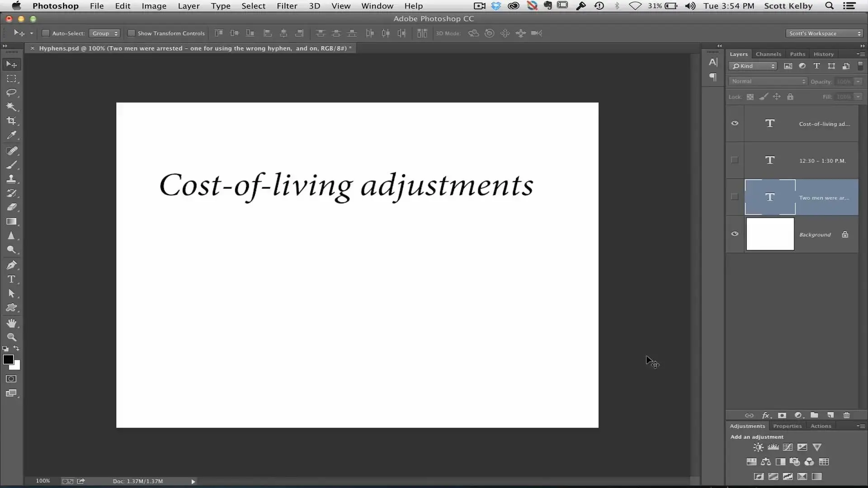Select the Eyedropper tool
The height and width of the screenshot is (488, 868).
tap(11, 135)
